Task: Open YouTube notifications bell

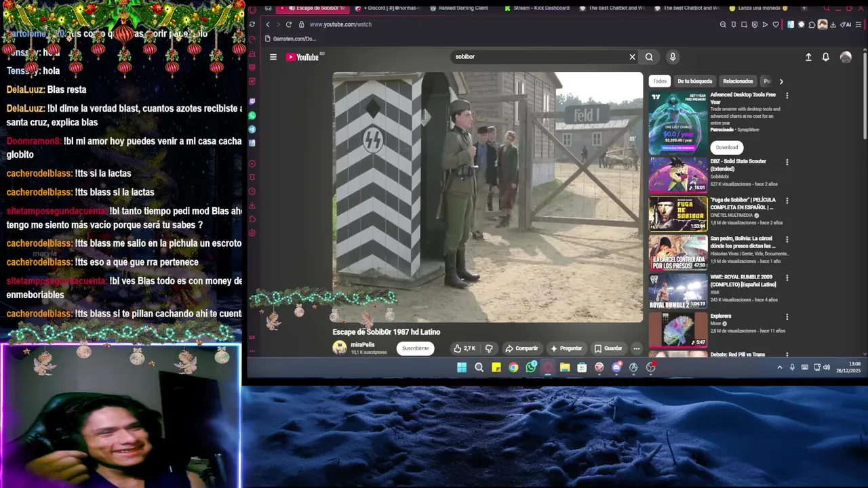Action: click(825, 57)
